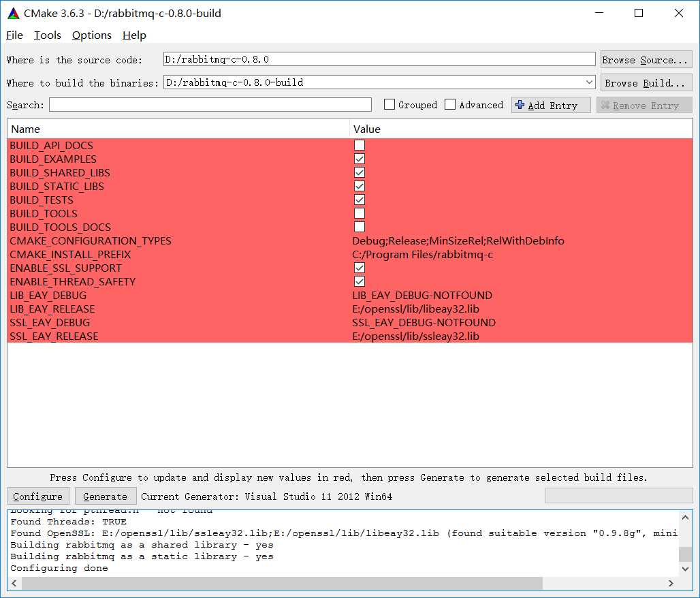The height and width of the screenshot is (598, 700).
Task: Expand the build binaries path dropdown arrow
Action: coord(589,82)
